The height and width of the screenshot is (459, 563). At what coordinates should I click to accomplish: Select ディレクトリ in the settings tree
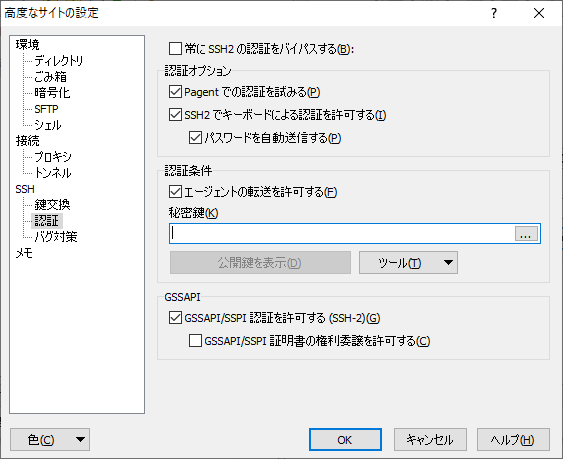[x=59, y=61]
